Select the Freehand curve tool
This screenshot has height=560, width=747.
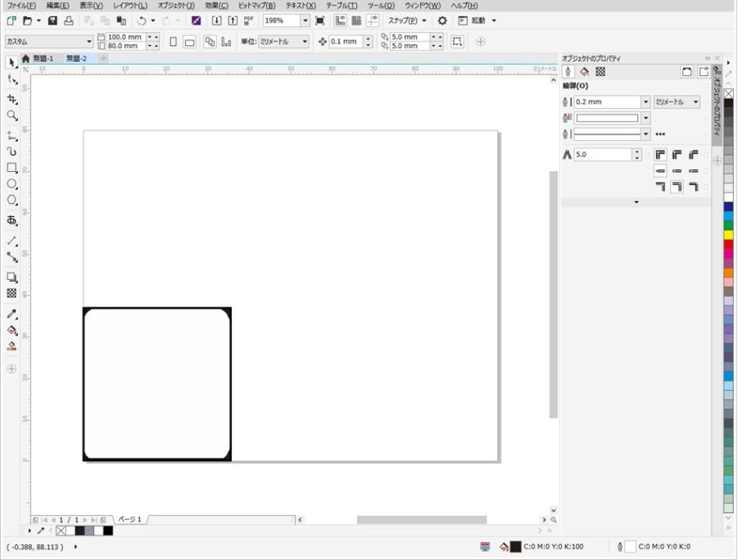(12, 136)
